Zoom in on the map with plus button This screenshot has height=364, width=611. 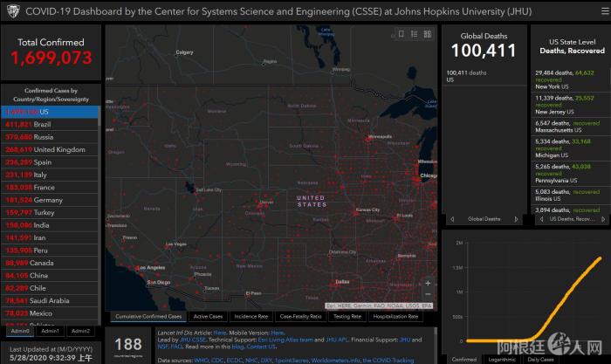[427, 284]
